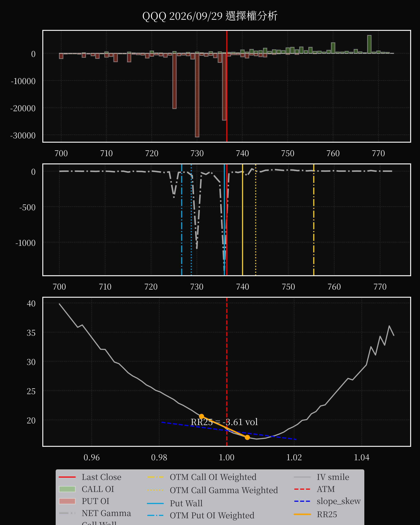
Task: Click the IV smile legend label
Action: click(333, 477)
